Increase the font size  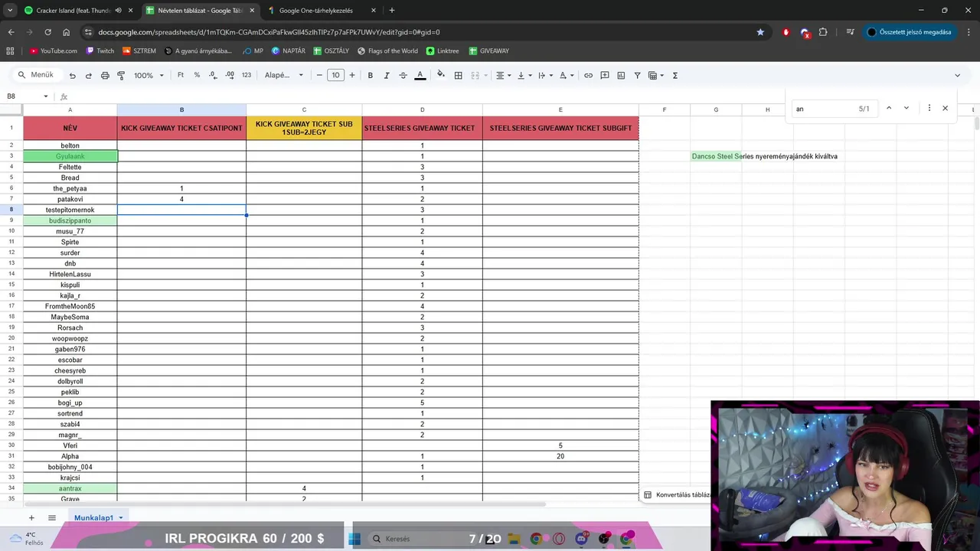coord(352,75)
